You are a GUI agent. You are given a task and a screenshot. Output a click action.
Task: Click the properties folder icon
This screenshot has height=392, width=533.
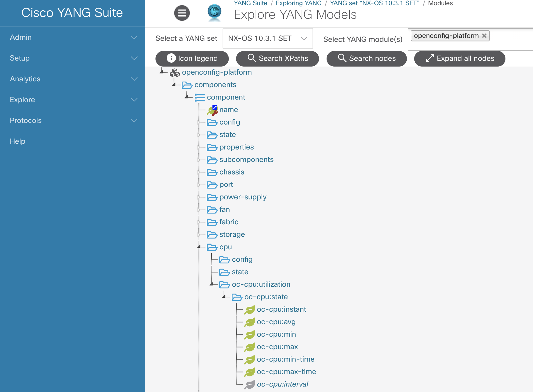pos(212,147)
